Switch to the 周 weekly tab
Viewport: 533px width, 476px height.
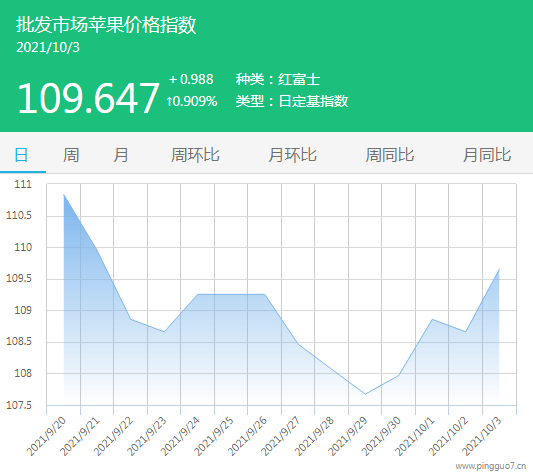click(x=71, y=155)
